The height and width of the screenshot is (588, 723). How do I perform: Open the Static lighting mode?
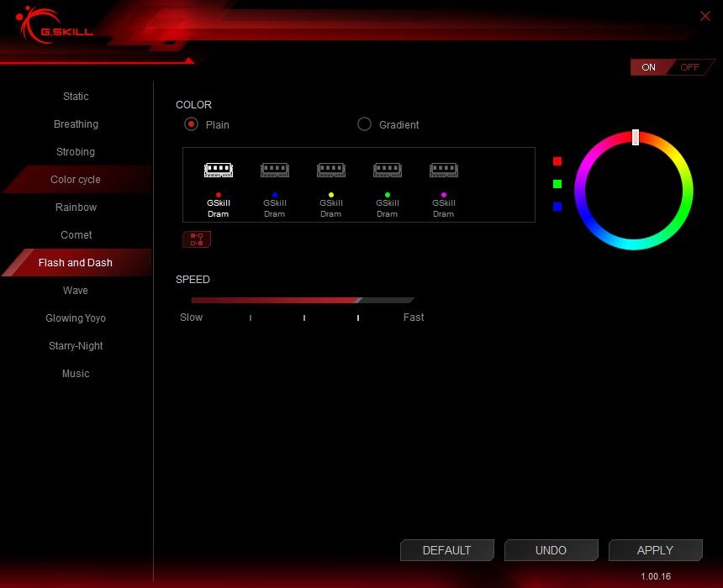(x=76, y=97)
